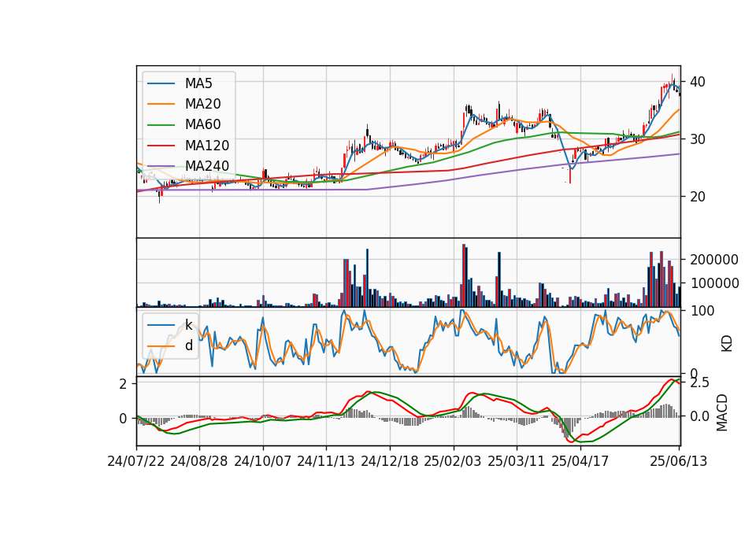756x543 pixels.
Task: Click the volume axis value 200000
Action: [x=714, y=260]
